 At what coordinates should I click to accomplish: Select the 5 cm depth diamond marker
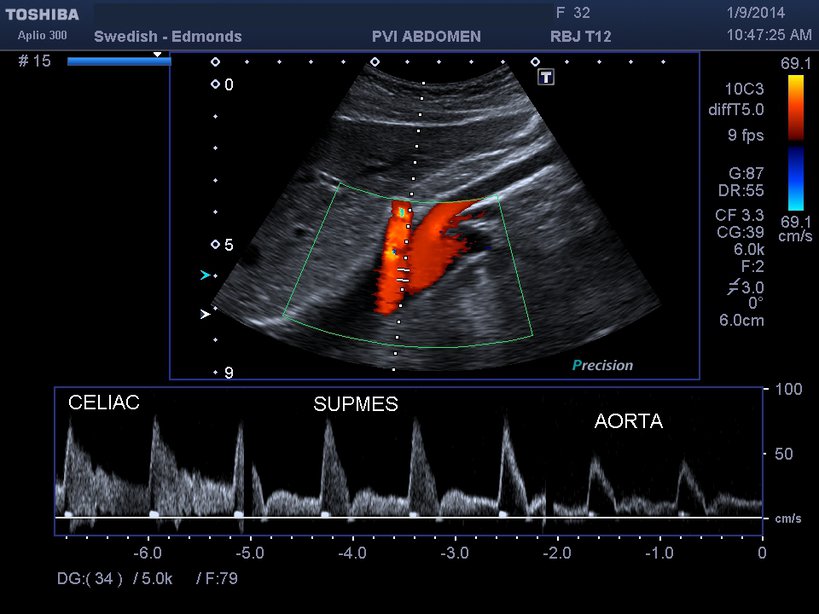click(x=215, y=245)
